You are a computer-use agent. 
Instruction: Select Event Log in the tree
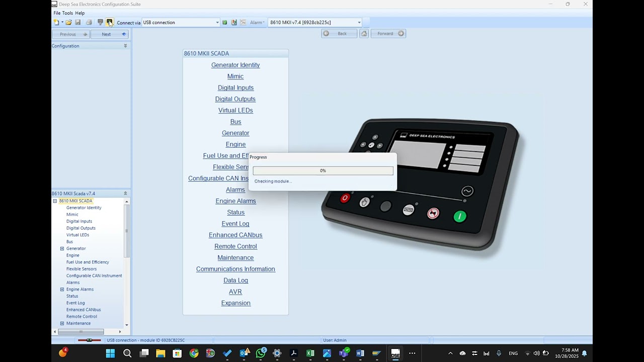coord(75,303)
